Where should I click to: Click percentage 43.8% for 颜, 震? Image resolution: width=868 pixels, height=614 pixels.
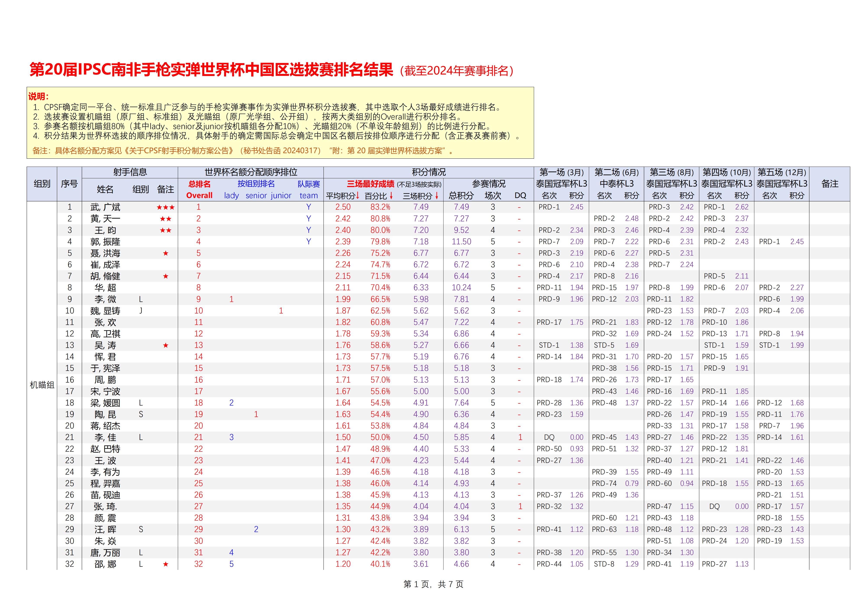[x=380, y=518]
